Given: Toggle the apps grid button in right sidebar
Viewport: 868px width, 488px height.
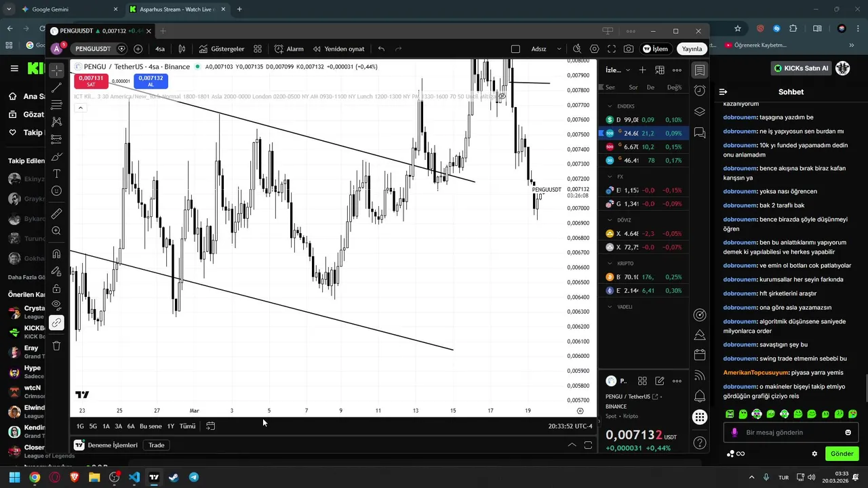Looking at the screenshot, I should [x=700, y=418].
